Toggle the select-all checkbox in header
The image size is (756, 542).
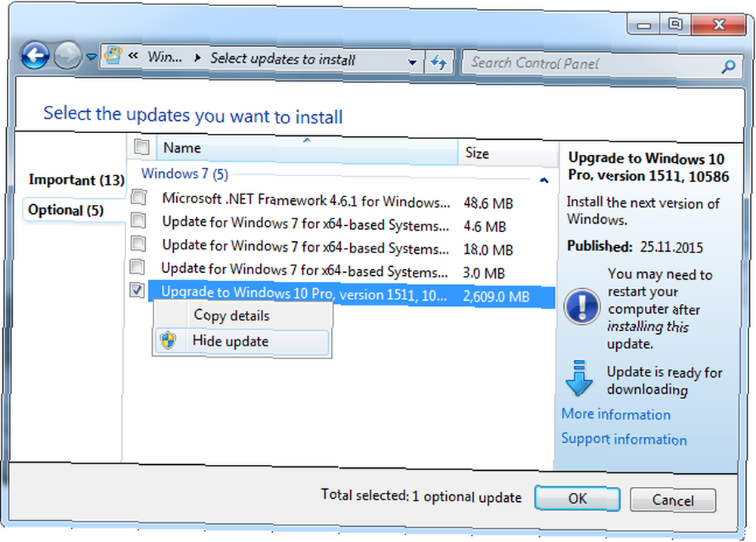[142, 146]
